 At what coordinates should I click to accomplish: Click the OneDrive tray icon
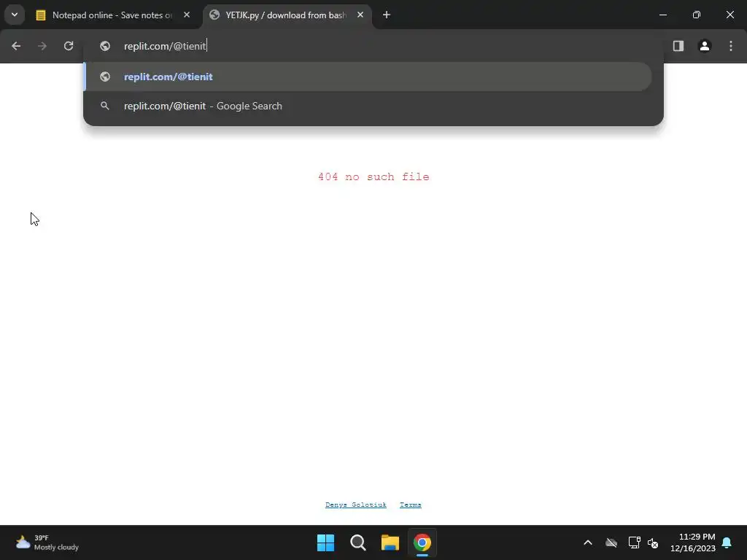[611, 542]
